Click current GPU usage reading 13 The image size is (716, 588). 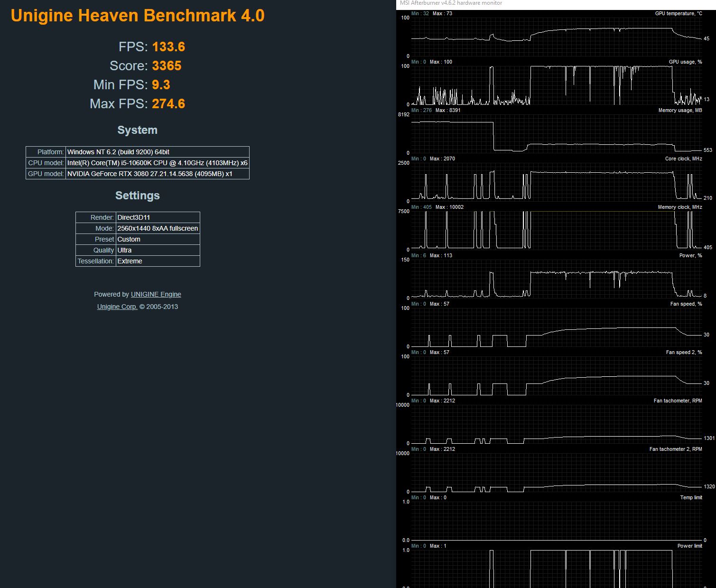coord(707,99)
